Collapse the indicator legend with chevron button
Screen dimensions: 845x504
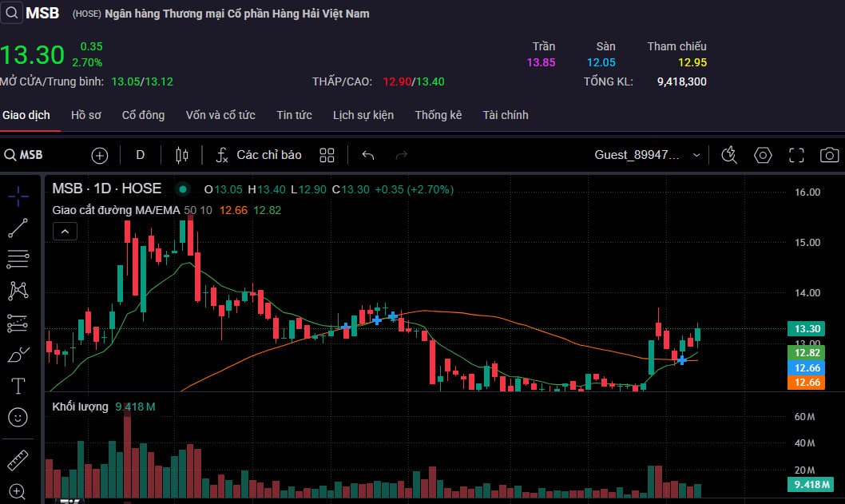click(65, 232)
